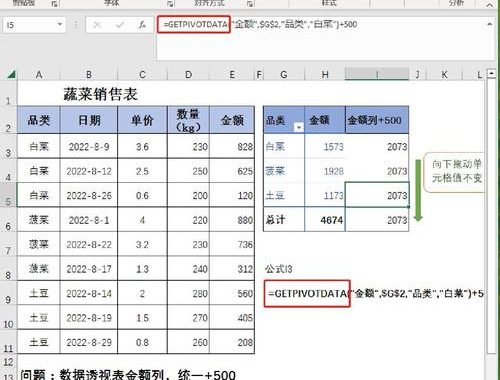This screenshot has width=500, height=380.
Task: Select column B header
Action: (89, 74)
